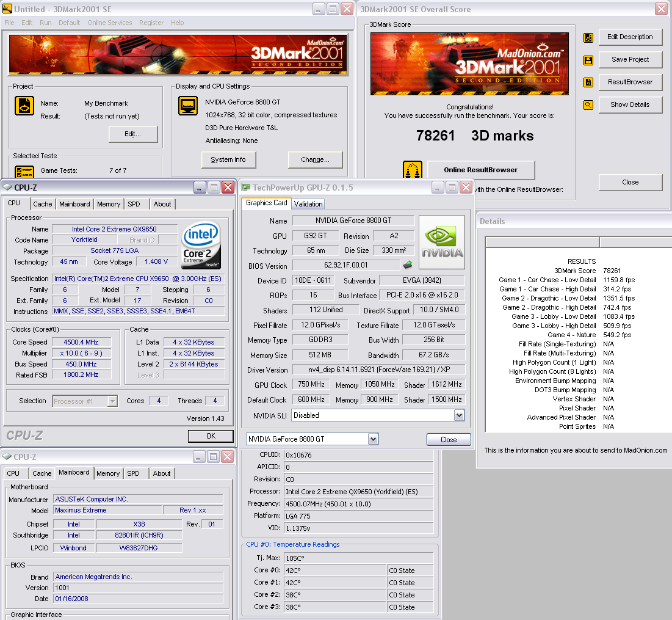672x620 pixels.
Task: Switch to About tab in lower CPU-Z
Action: coord(162,473)
